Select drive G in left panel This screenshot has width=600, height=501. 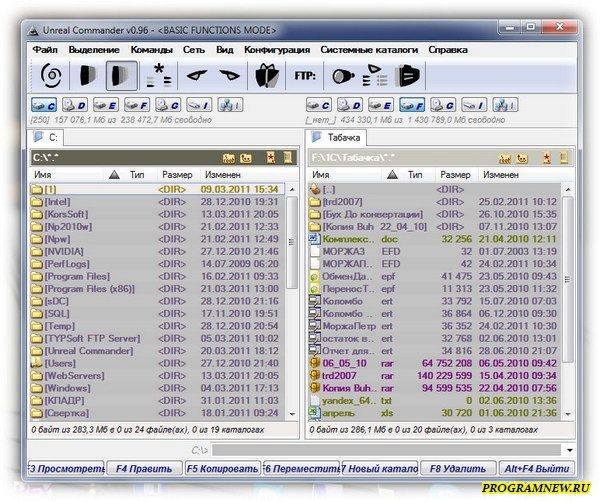coord(168,105)
